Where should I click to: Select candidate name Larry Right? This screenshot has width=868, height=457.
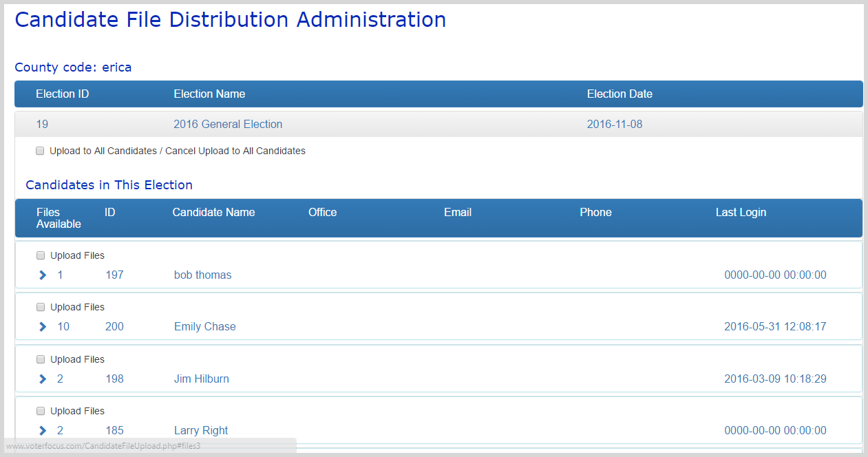tap(201, 431)
